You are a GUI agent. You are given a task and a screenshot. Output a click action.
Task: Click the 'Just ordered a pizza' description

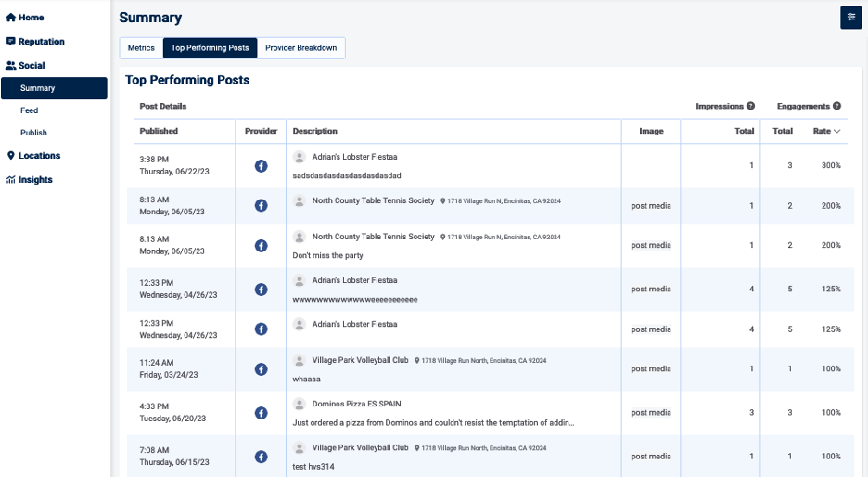click(x=433, y=422)
